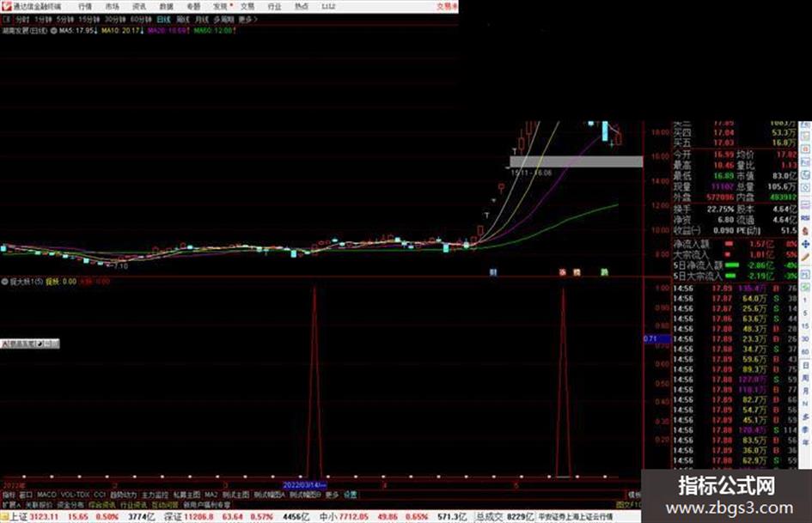This screenshot has height=523, width=812.
Task: Click 设置 on the indicator bar
Action: [x=351, y=495]
